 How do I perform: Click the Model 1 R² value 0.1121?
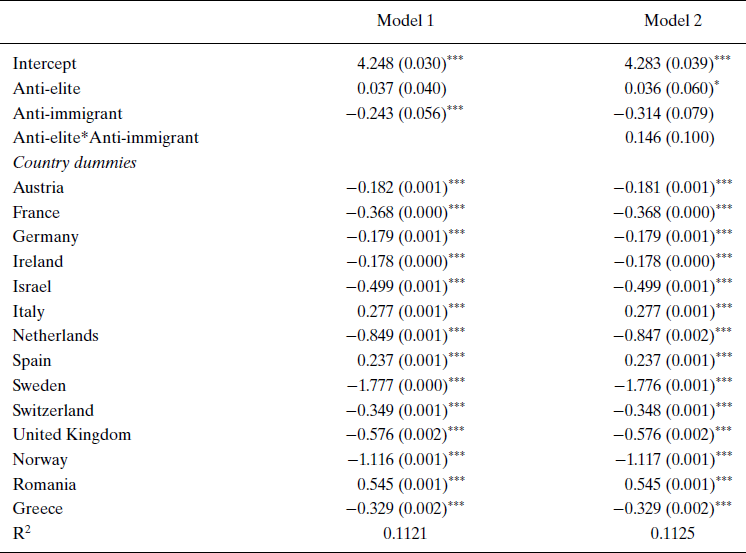(x=405, y=534)
